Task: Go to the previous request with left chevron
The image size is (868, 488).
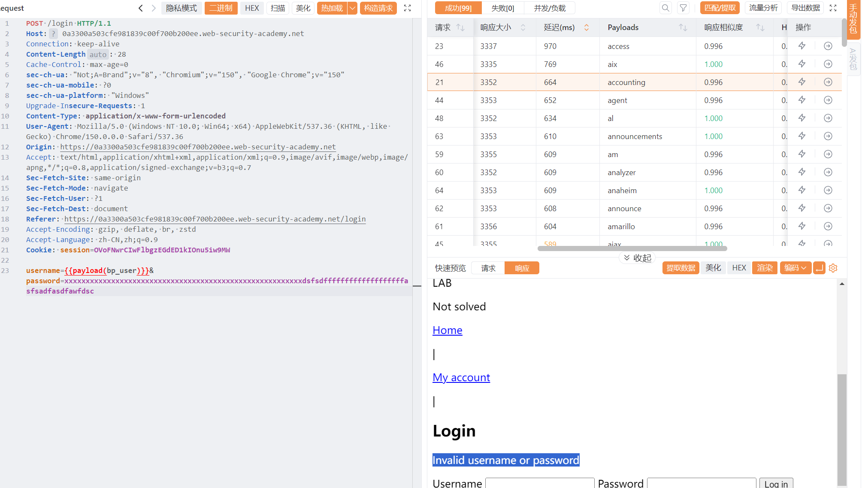Action: [x=140, y=8]
